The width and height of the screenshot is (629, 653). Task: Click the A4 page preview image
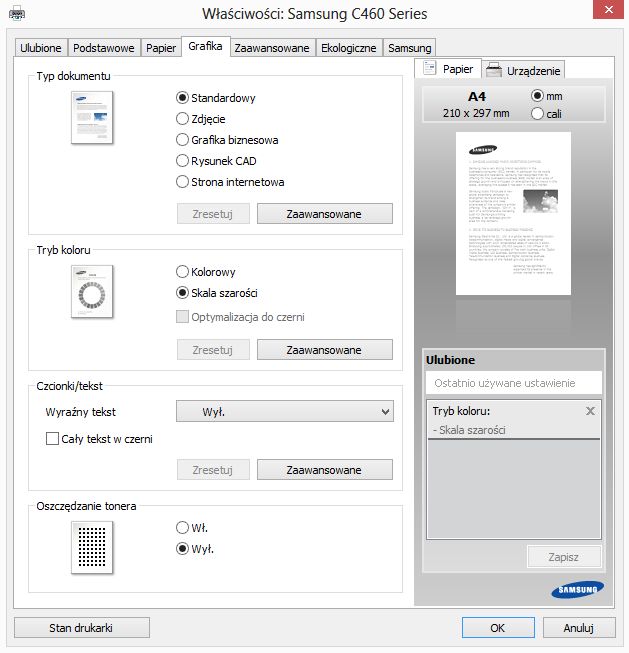513,213
